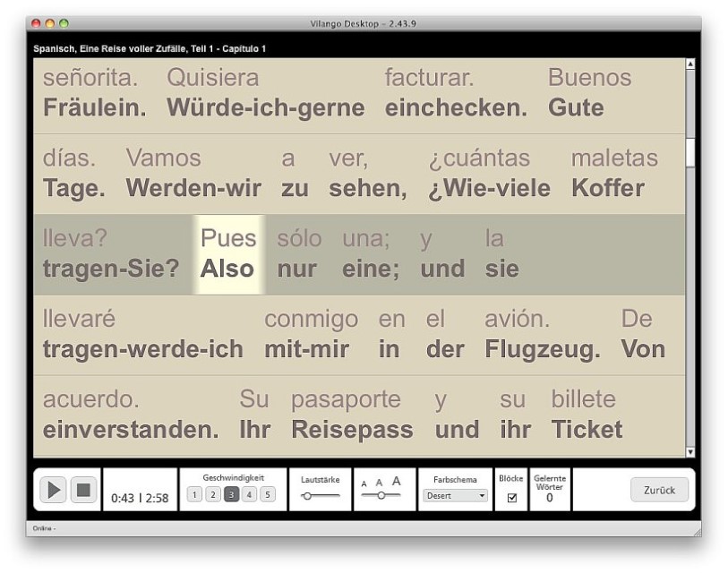Click the word pasaporte
The width and height of the screenshot is (728, 573).
point(346,400)
